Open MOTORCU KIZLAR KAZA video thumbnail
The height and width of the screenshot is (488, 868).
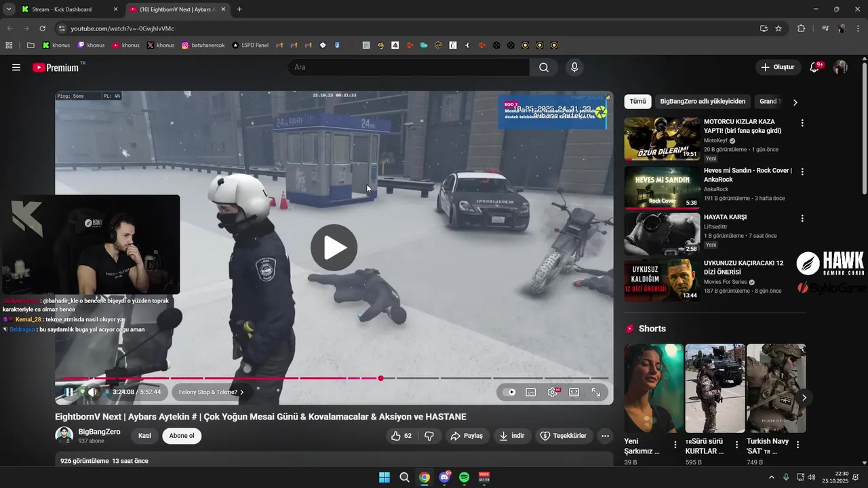point(662,139)
